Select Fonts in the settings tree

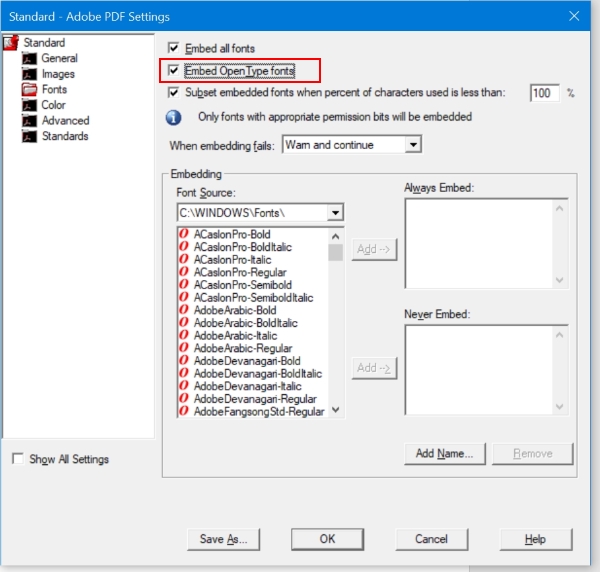[54, 90]
